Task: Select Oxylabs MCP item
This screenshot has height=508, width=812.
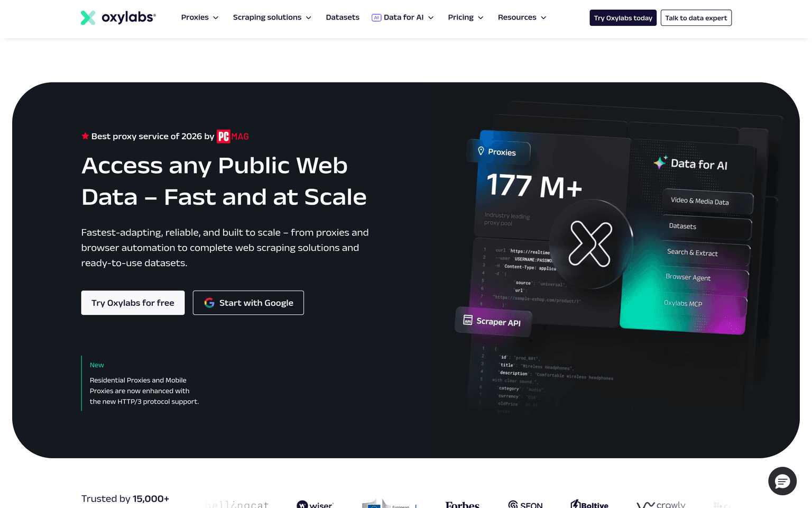Action: (703, 304)
